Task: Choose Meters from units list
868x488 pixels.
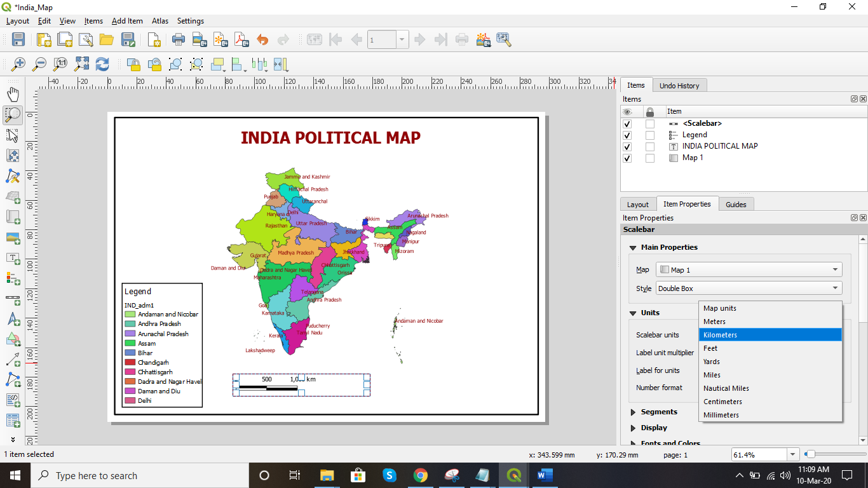Action: [770, 322]
